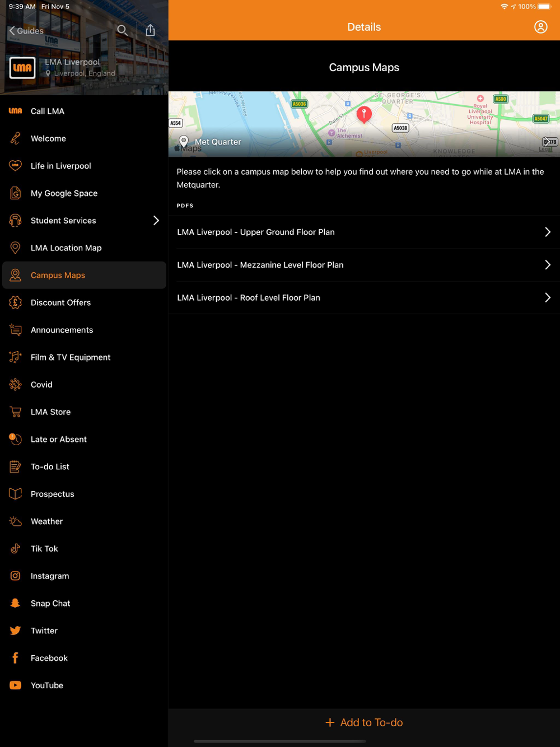Screen dimensions: 560x747
Task: Tap the LMA logo thumbnail
Action: coord(22,68)
